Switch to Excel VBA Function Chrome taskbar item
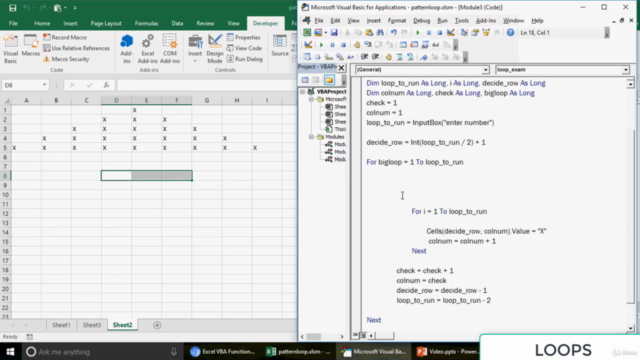The height and width of the screenshot is (360, 640). click(223, 351)
